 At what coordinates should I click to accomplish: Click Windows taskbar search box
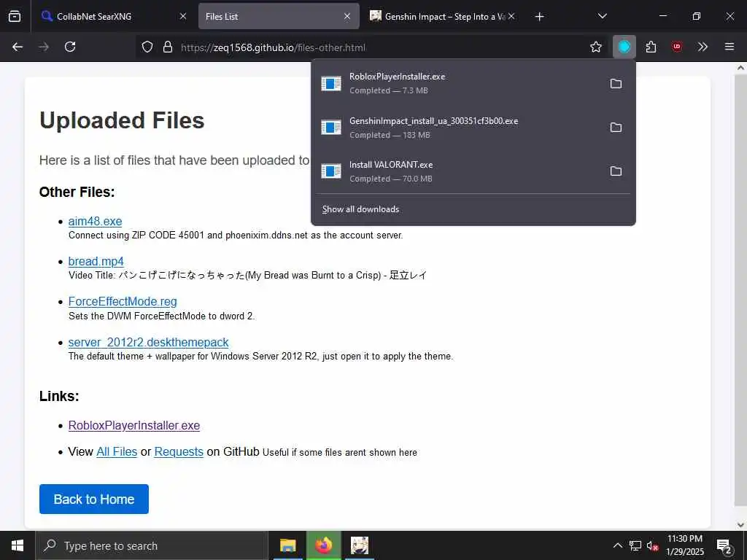152,545
